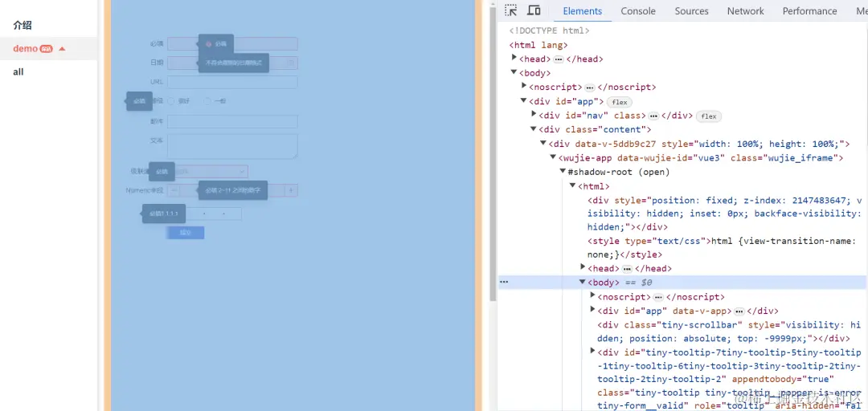Toggle the device toolbar icon
This screenshot has width=868, height=411.
click(534, 10)
